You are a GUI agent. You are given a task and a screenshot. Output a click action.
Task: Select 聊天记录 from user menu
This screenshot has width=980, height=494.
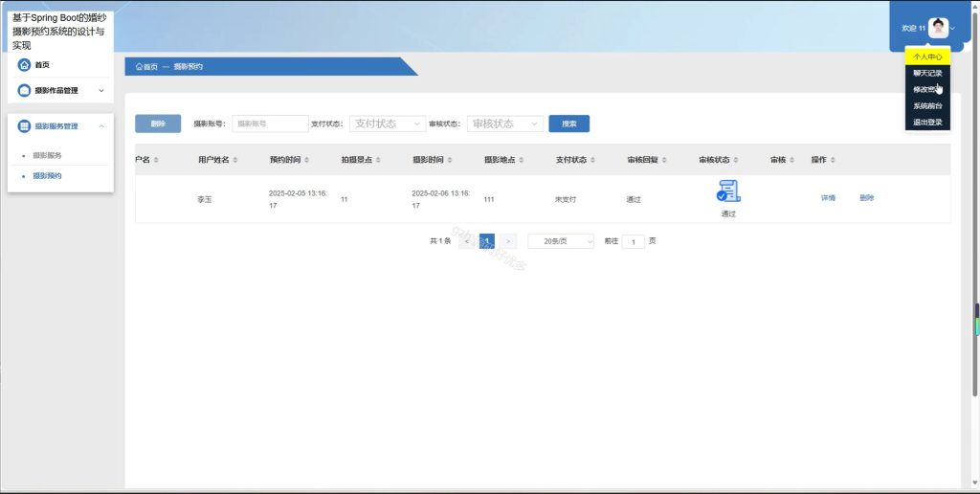pos(927,73)
